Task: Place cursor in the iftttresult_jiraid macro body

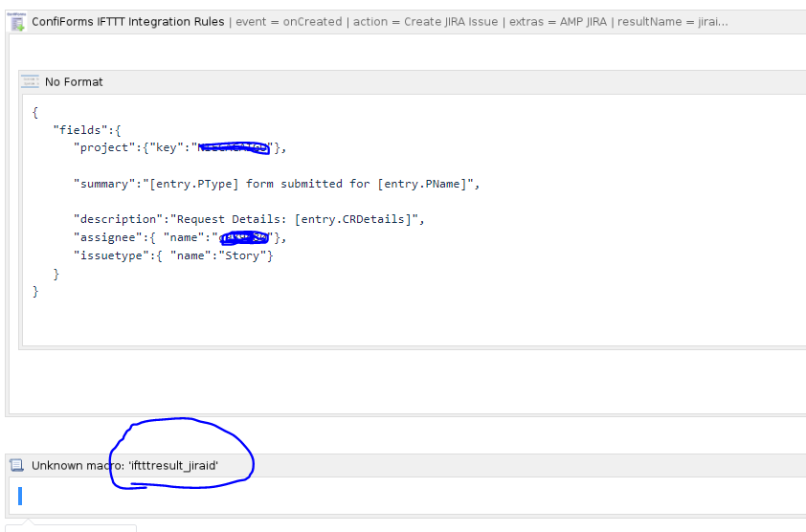Action: pyautogui.click(x=408, y=496)
